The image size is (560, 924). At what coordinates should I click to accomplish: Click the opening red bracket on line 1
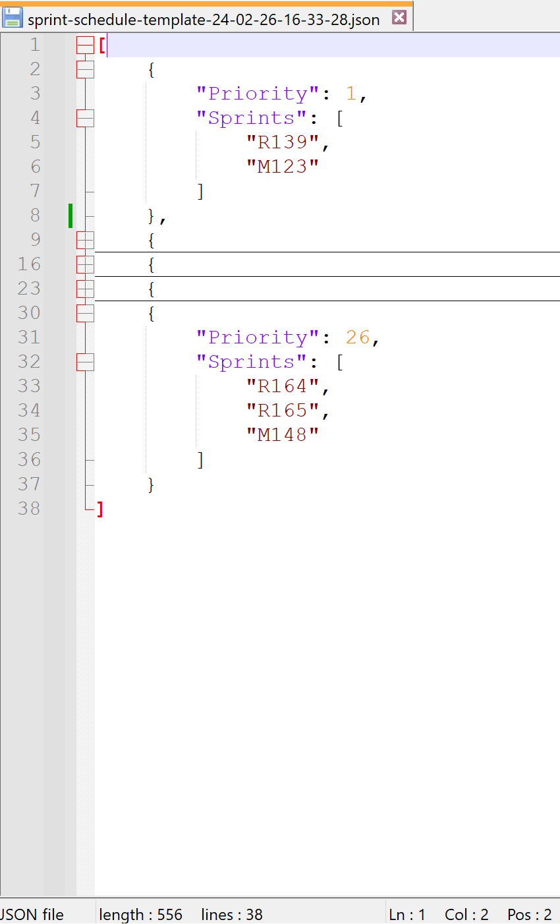point(101,45)
